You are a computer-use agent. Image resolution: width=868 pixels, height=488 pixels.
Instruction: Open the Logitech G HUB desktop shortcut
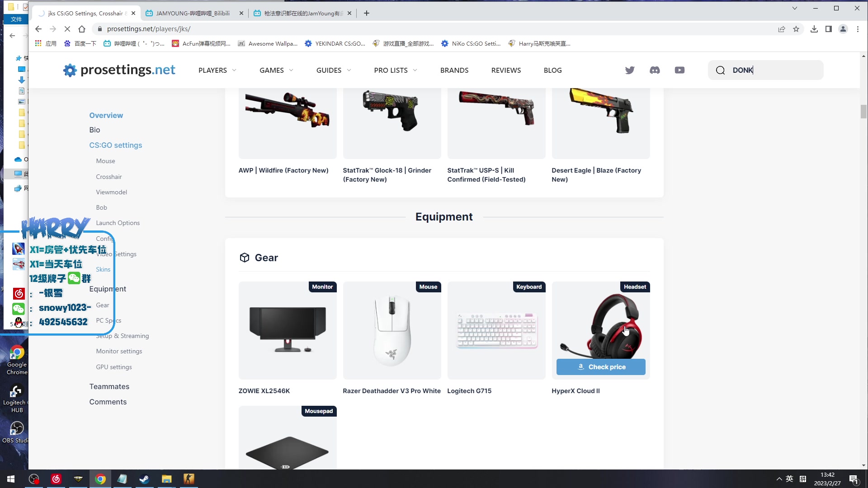[x=16, y=398]
